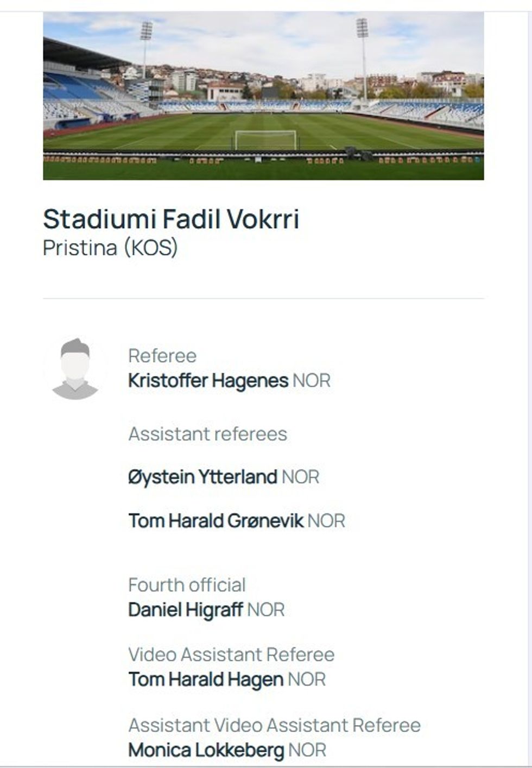Screen dimensions: 532x768
Task: Select VAR Tom Harald Hagen's name
Action: (x=206, y=679)
